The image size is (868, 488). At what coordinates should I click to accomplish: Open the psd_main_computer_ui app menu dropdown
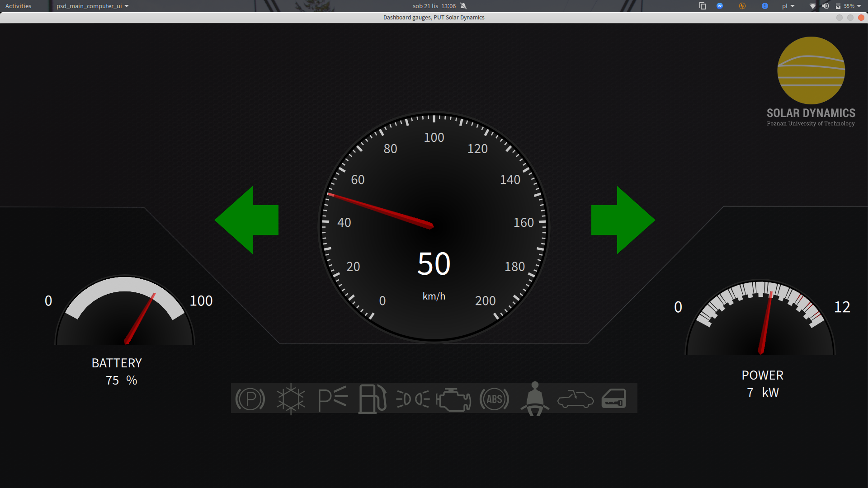(x=92, y=6)
